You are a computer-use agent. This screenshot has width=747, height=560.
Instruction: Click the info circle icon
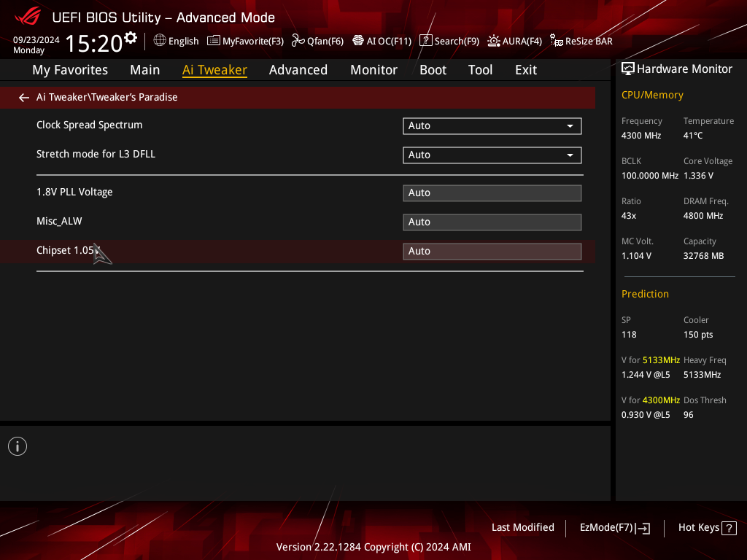tap(18, 446)
